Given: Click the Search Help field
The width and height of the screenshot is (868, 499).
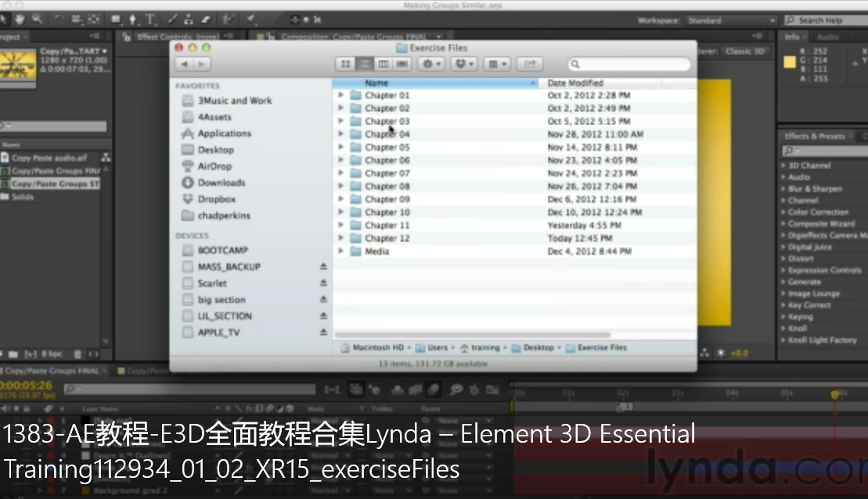Looking at the screenshot, I should tap(826, 20).
